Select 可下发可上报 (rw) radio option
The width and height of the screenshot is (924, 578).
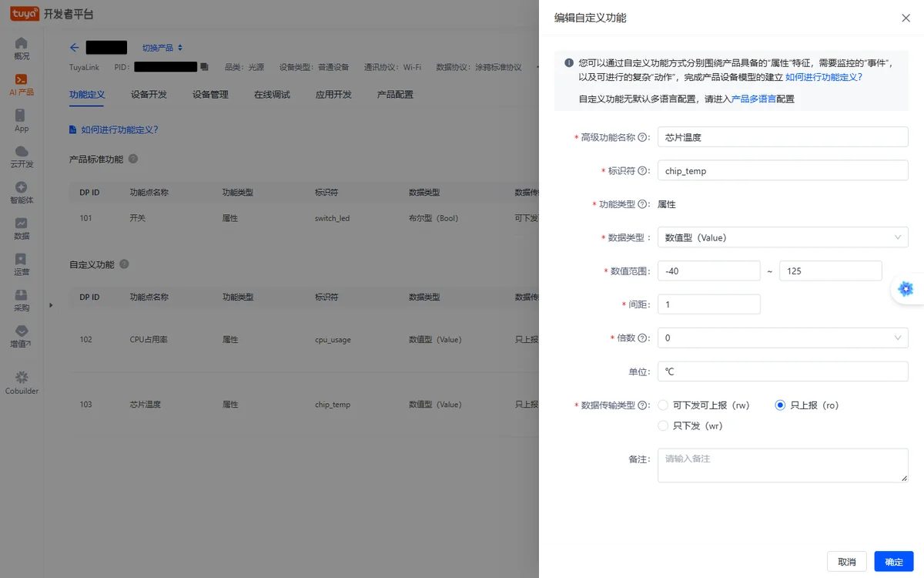pos(663,405)
